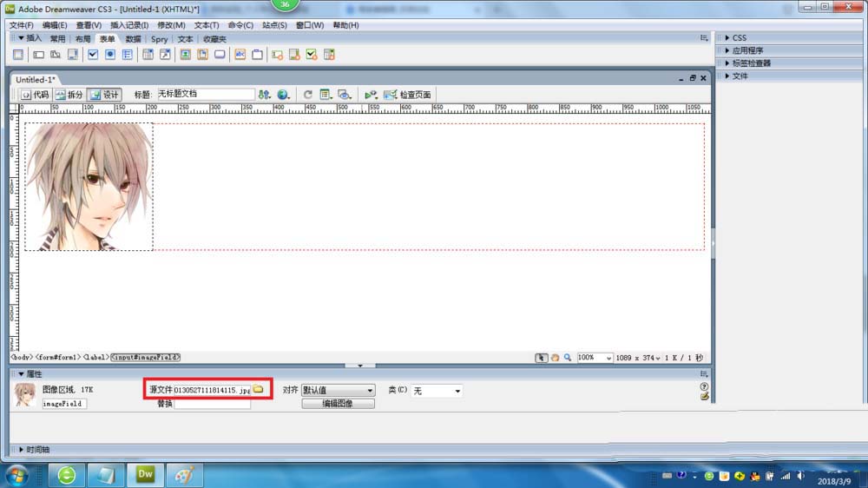Open the class dropdown showing 无
Screen dimensions: 868x488
point(437,391)
